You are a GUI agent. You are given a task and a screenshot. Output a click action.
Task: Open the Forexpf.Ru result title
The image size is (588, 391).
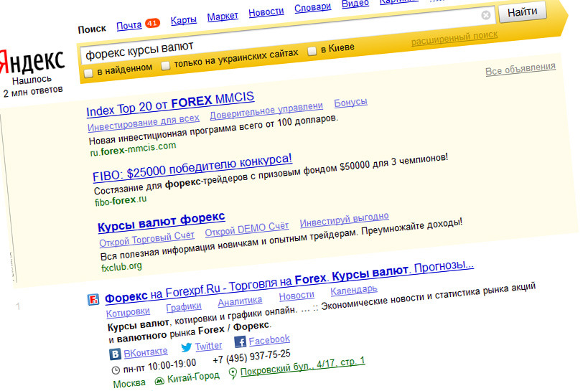point(289,282)
